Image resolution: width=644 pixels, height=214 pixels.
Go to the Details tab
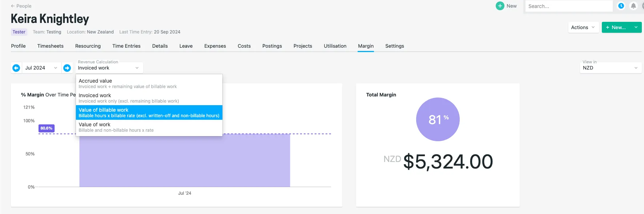click(160, 46)
